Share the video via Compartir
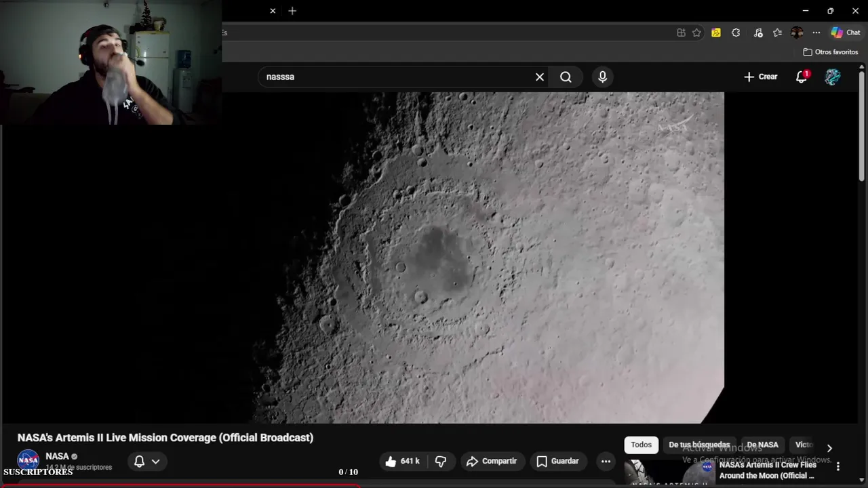Image resolution: width=868 pixels, height=488 pixels. pyautogui.click(x=492, y=461)
